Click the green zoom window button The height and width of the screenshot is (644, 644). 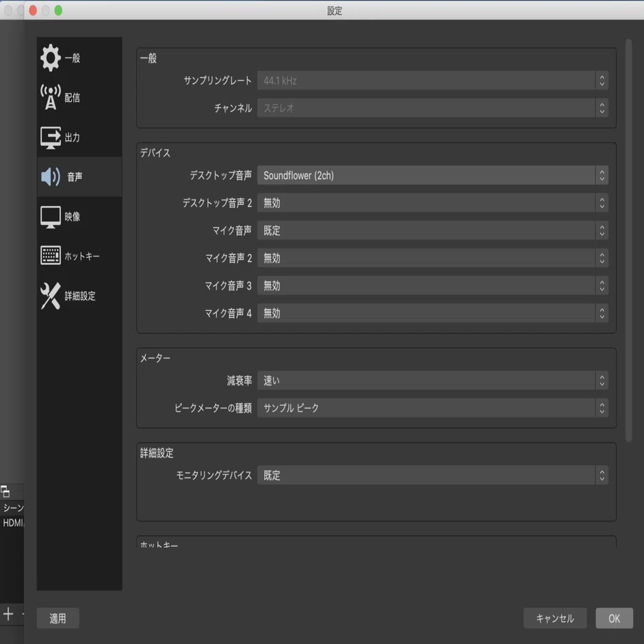coord(58,10)
